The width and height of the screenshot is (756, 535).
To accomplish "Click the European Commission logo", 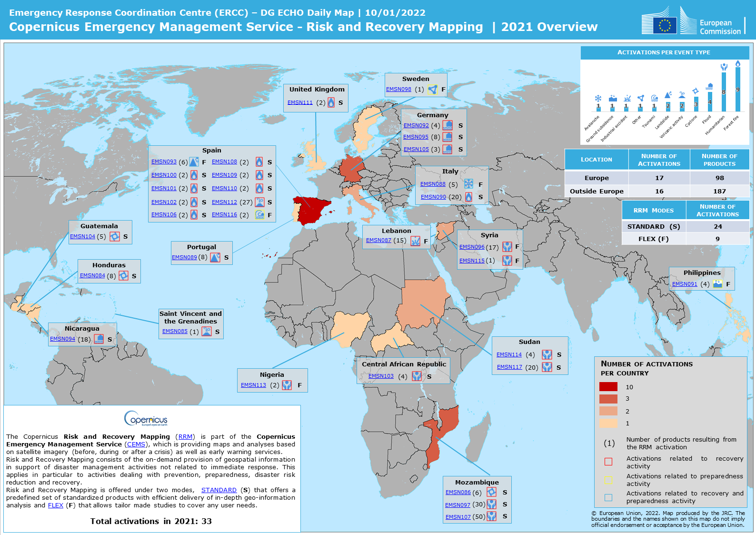I will pos(692,21).
